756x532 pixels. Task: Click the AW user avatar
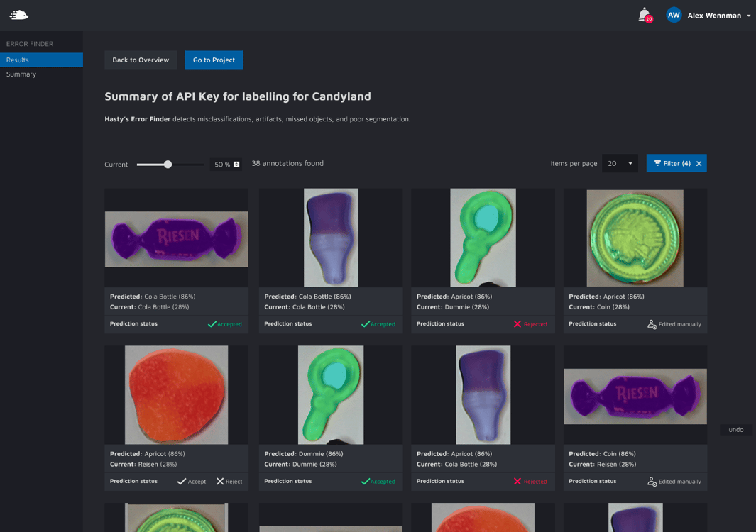(674, 15)
